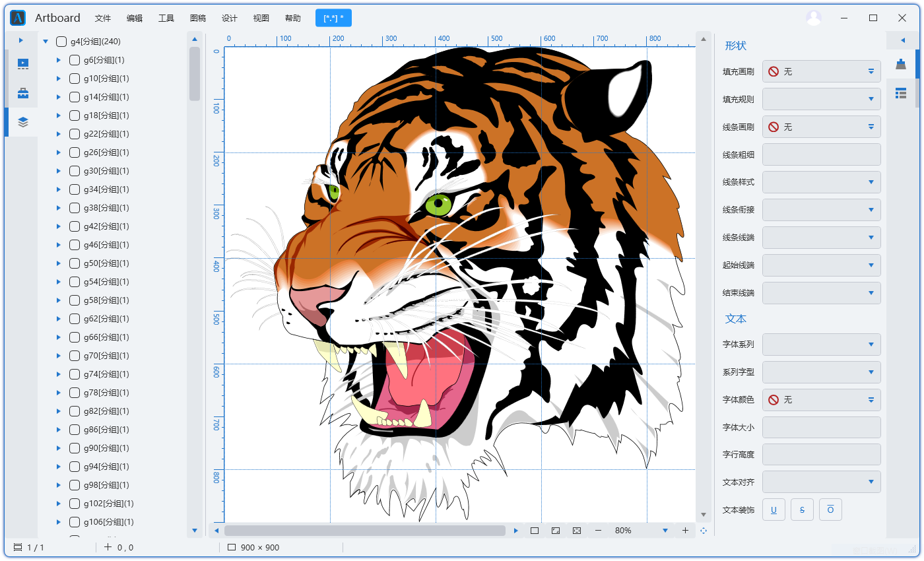Click the toolbox icon in left sidebar
924x561 pixels.
click(x=23, y=93)
